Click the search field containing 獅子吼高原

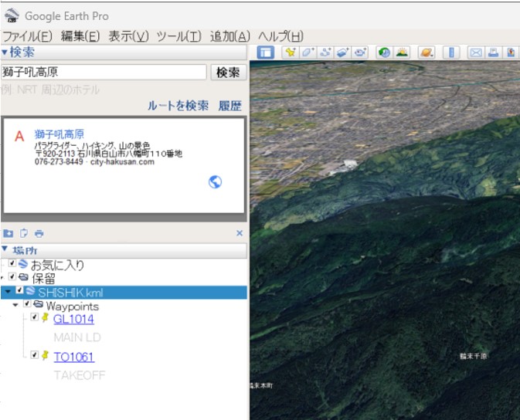click(x=104, y=72)
